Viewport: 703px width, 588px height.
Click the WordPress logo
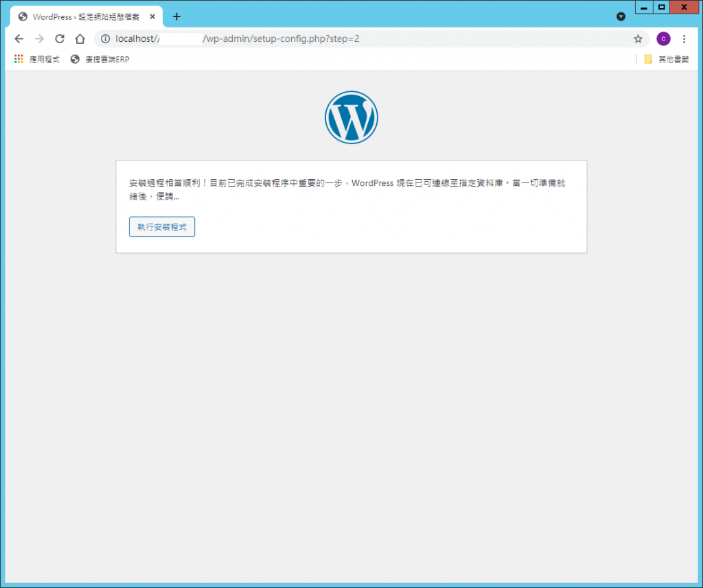[x=351, y=117]
